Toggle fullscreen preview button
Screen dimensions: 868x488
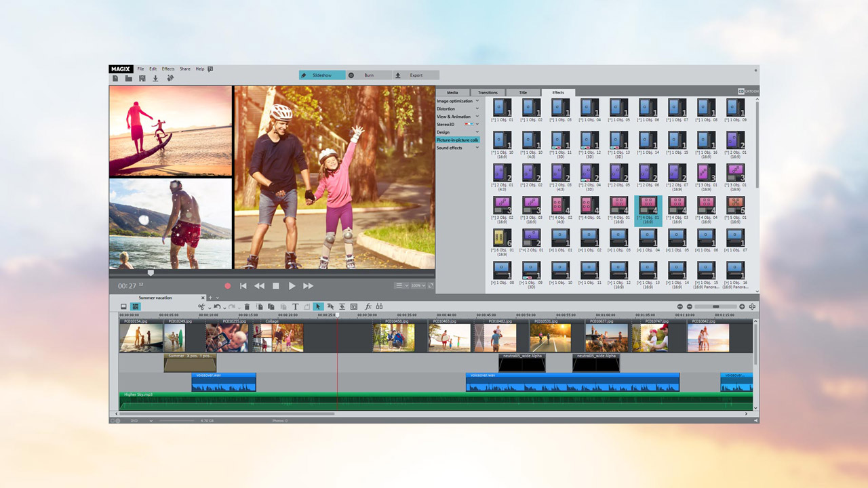(x=431, y=286)
